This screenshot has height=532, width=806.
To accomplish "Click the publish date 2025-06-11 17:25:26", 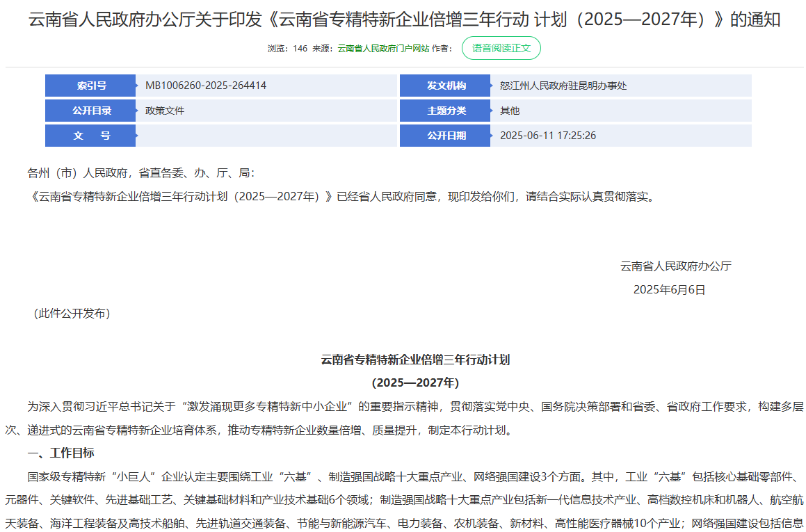I will 548,136.
